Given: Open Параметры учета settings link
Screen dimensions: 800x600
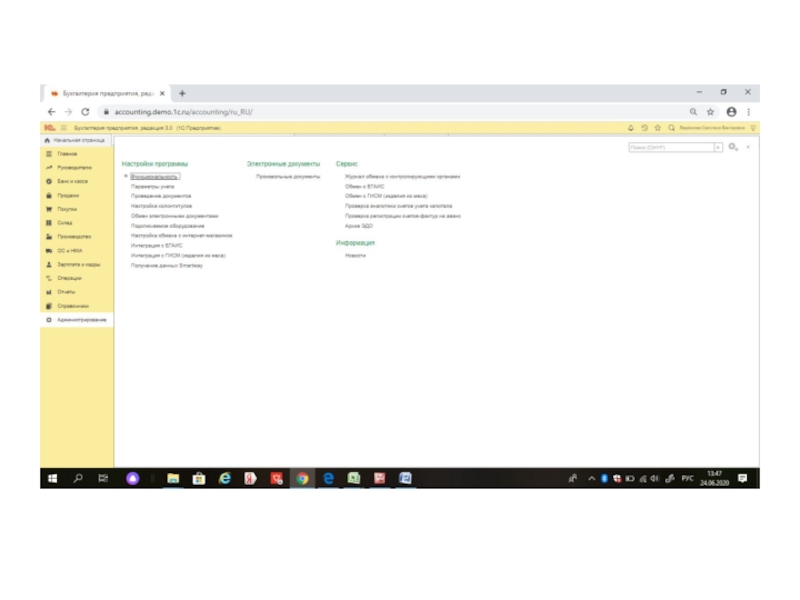Looking at the screenshot, I should (x=153, y=186).
